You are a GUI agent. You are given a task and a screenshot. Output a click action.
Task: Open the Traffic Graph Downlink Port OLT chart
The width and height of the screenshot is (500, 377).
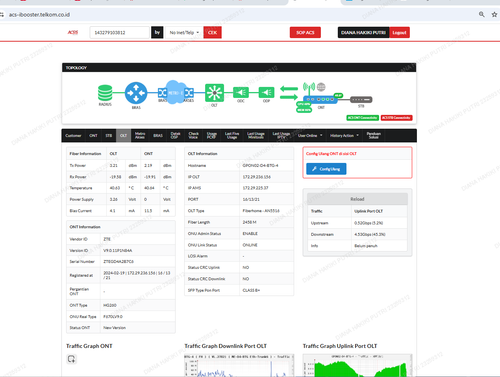pyautogui.click(x=239, y=366)
